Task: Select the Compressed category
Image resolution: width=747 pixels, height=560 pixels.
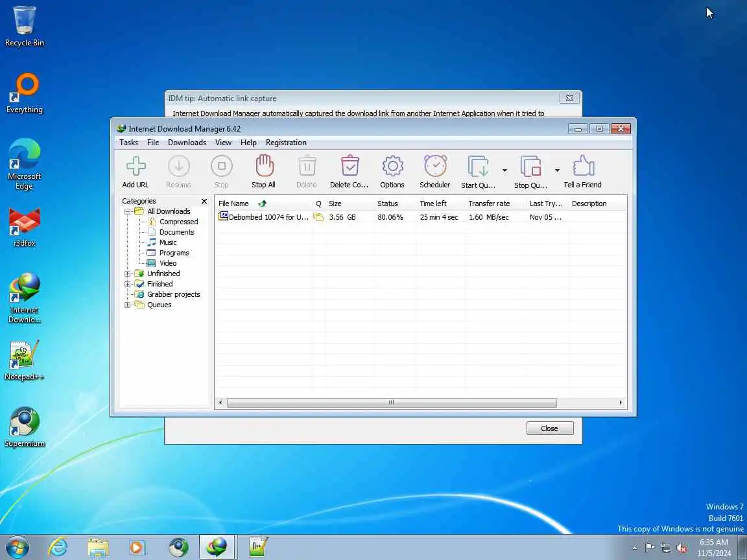Action: tap(179, 222)
